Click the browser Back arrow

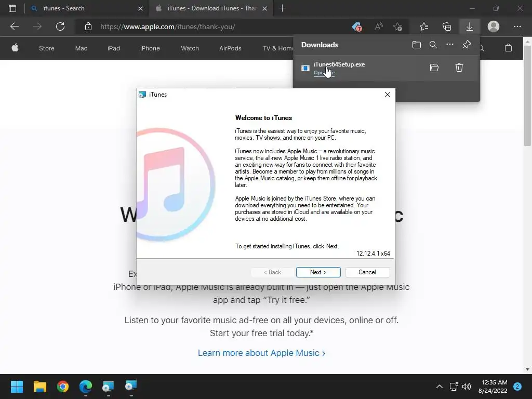tap(14, 26)
